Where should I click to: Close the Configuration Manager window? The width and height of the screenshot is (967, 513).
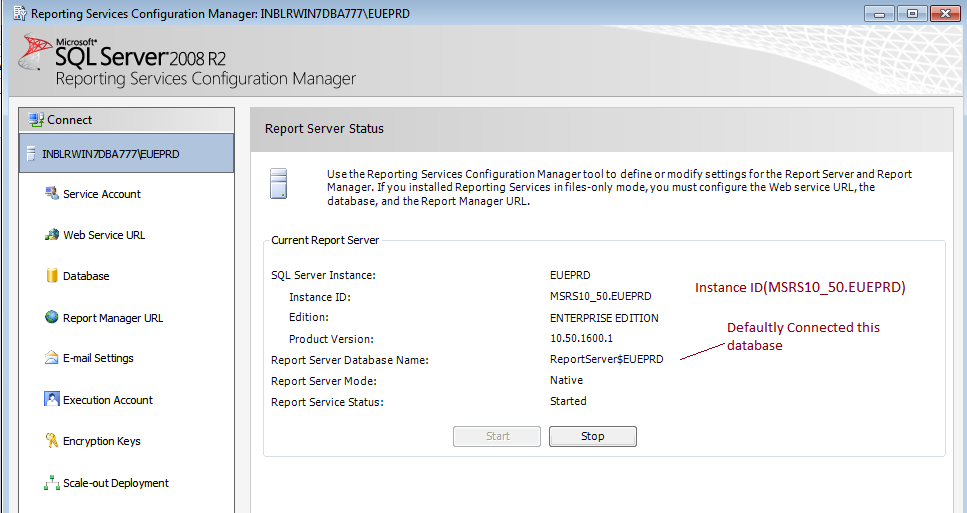pos(945,13)
